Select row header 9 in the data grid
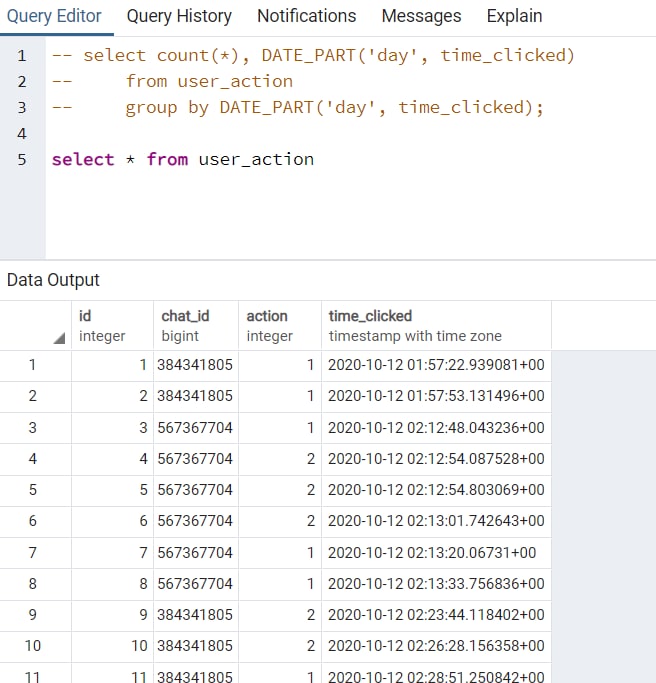Image resolution: width=656 pixels, height=683 pixels. coord(36,615)
